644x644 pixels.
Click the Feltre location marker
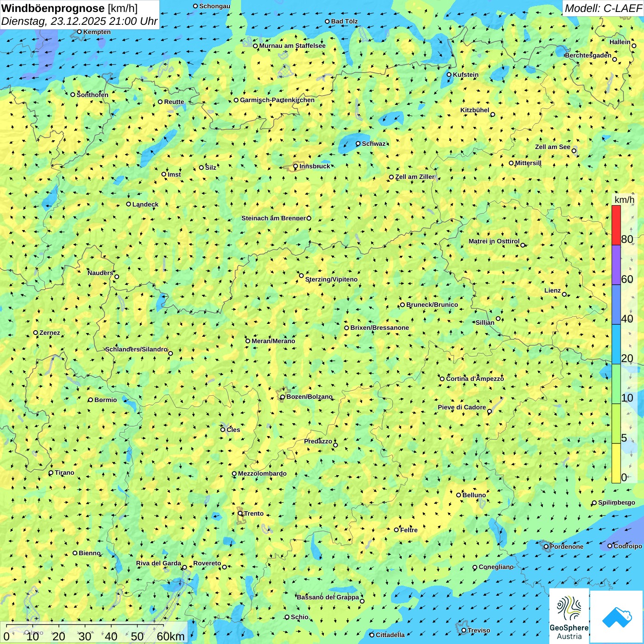coord(396,530)
